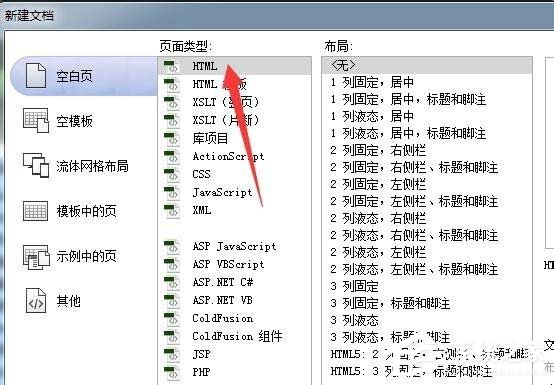Open the 示例中的页 category
This screenshot has height=385, width=554.
pos(86,256)
